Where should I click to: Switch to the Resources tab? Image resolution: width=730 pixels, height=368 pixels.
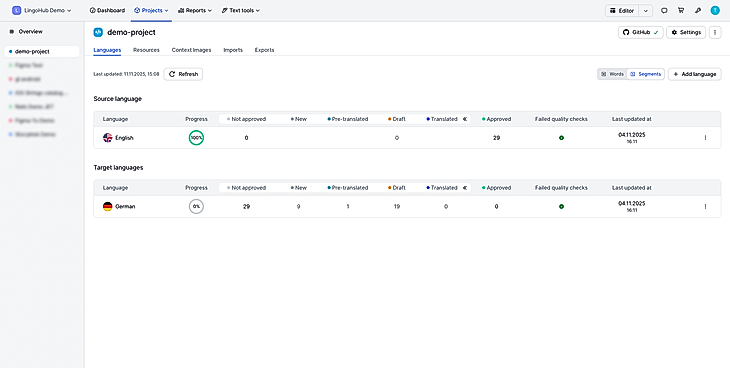[146, 50]
